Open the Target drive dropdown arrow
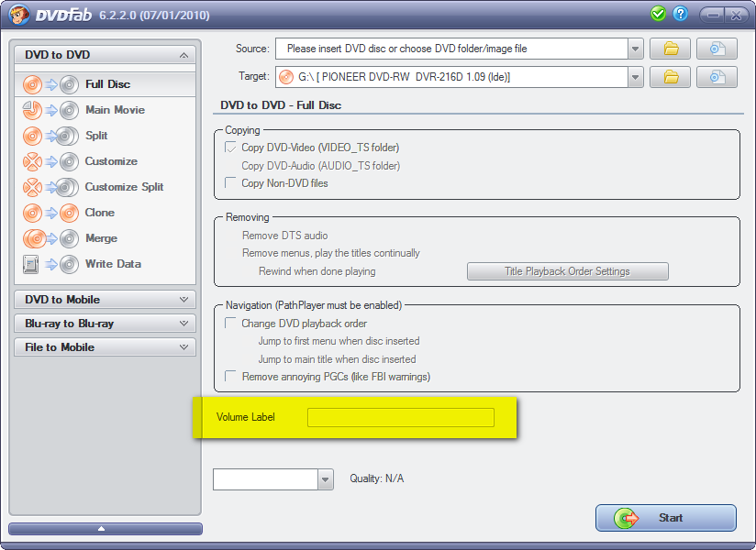This screenshot has width=756, height=550. 636,77
